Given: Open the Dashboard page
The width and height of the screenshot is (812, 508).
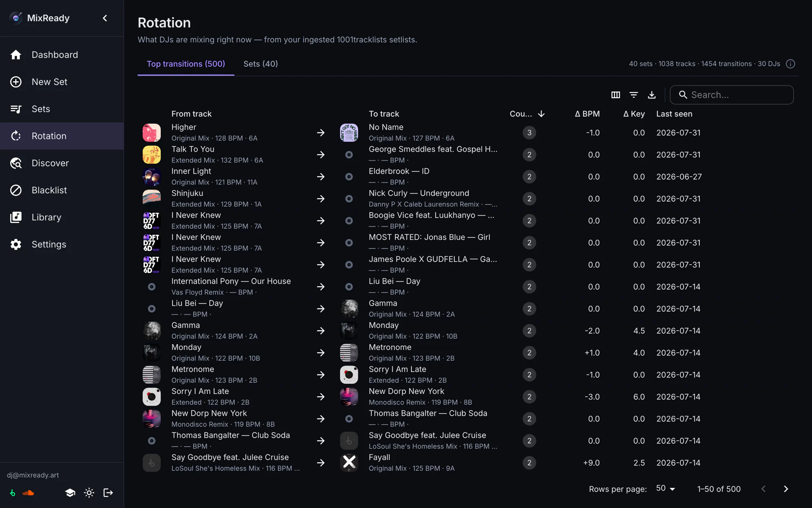Looking at the screenshot, I should 62,55.
